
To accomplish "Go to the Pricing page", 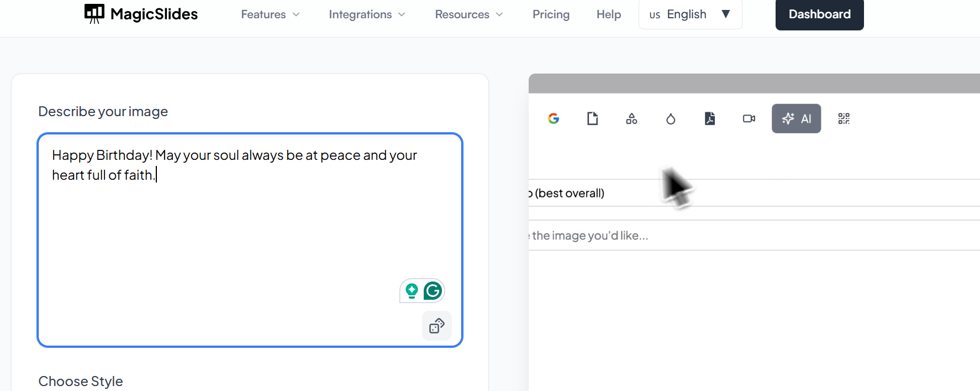I will 551,14.
